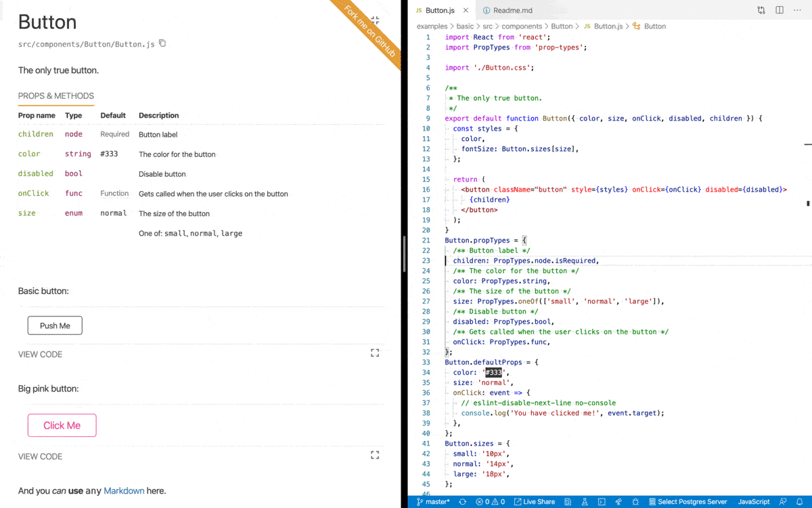Open Changes with the compare icon in tab bar
Image resolution: width=812 pixels, height=508 pixels.
(x=761, y=9)
